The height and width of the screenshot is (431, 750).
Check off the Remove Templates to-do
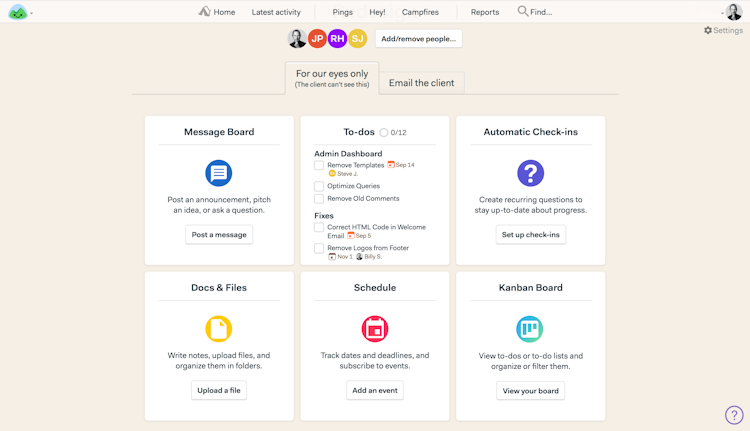[x=319, y=166]
